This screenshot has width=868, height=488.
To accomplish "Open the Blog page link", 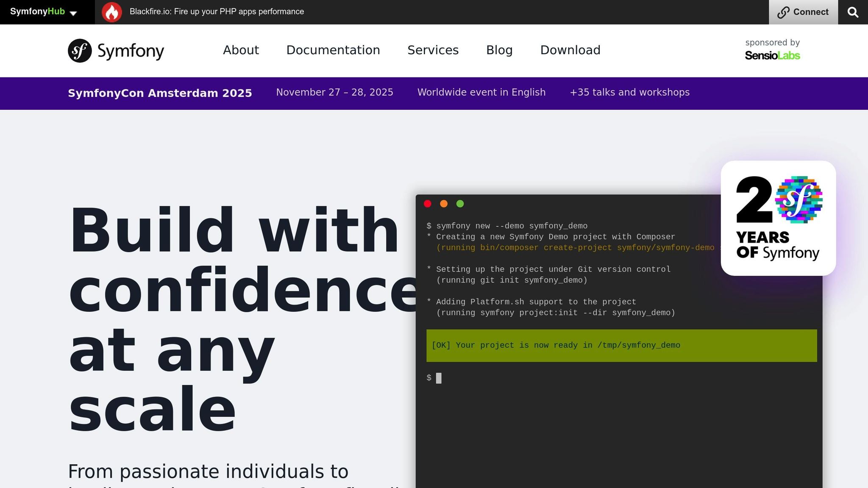I will tap(499, 50).
